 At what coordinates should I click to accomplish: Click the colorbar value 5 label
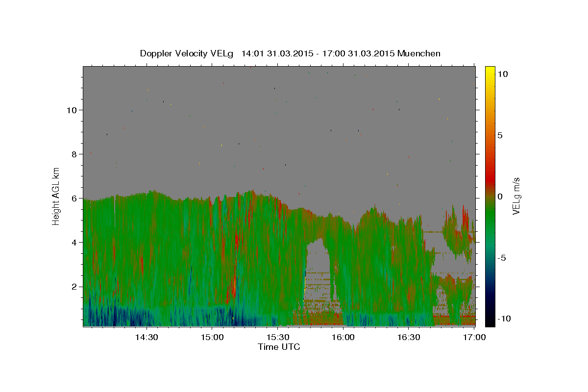pos(500,135)
